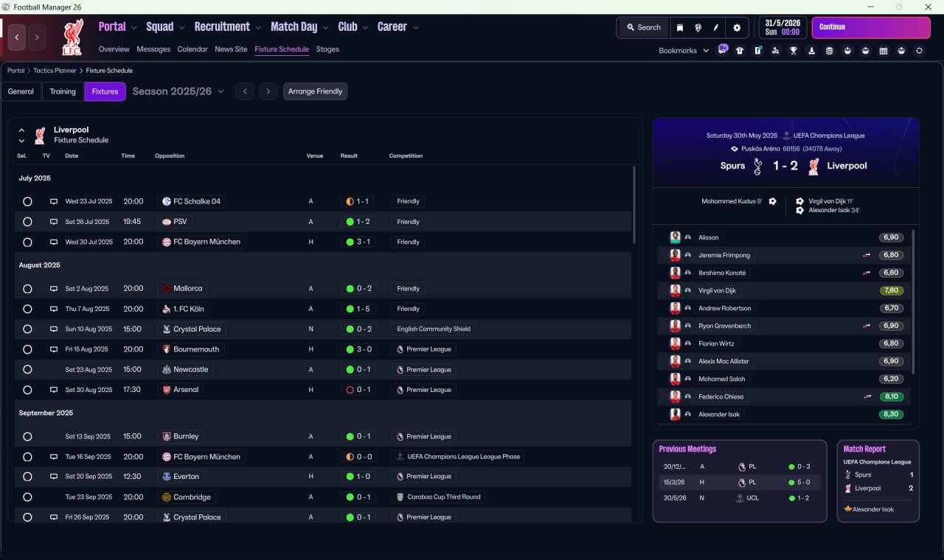Open the Season 2025/26 dropdown

coord(178,91)
